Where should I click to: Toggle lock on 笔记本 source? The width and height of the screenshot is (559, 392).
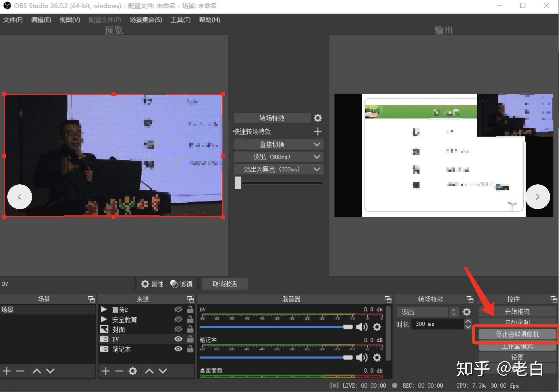pyautogui.click(x=190, y=349)
